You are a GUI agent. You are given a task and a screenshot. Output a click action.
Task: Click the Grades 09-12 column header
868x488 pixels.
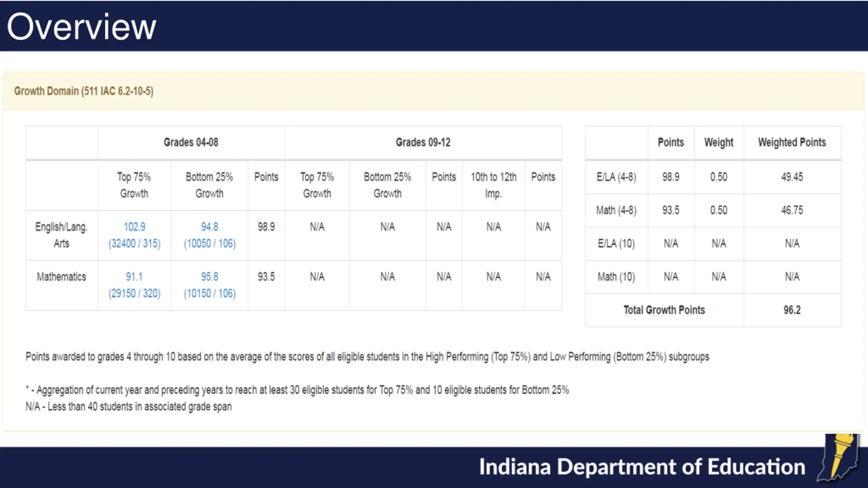click(x=423, y=142)
